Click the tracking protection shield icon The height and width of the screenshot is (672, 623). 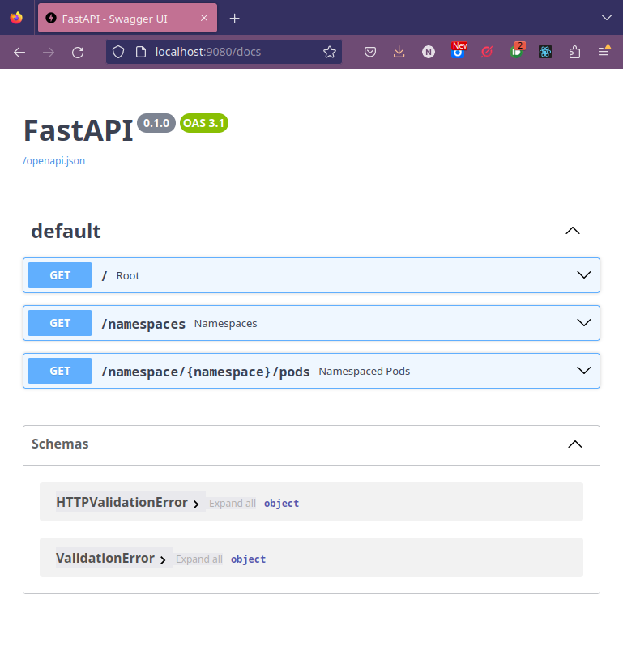(118, 52)
